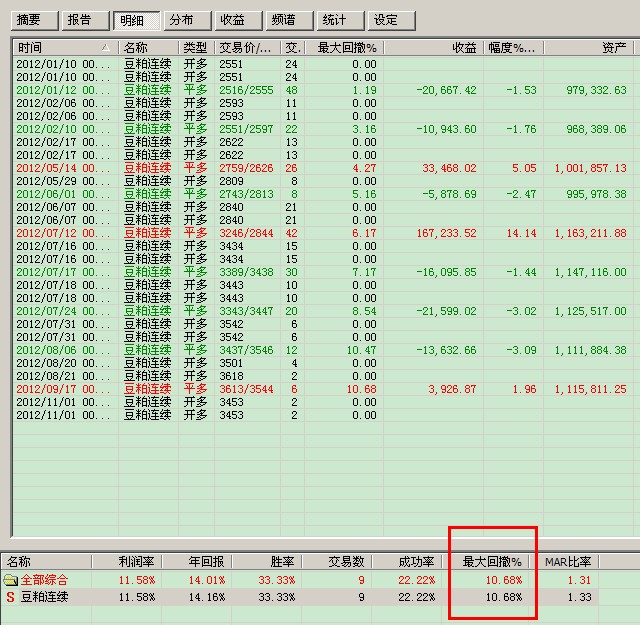Click the 167,233.52 profit cell

447,233
